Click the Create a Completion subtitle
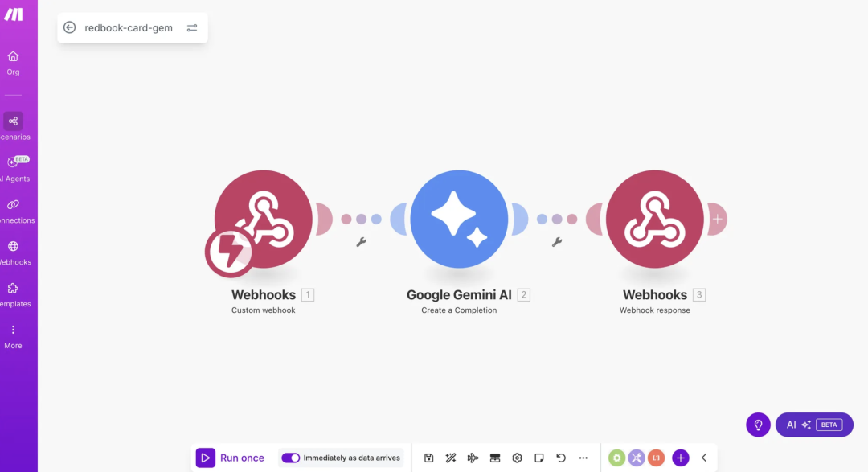 point(459,310)
